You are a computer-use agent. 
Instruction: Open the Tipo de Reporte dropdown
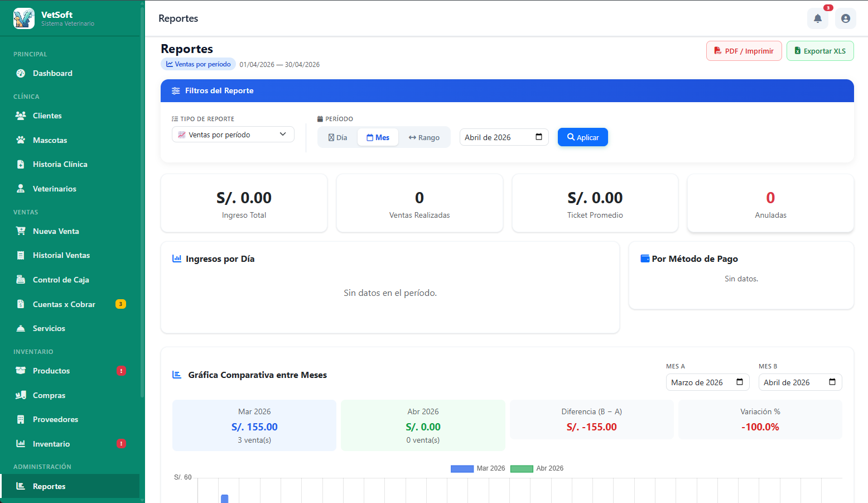point(233,135)
